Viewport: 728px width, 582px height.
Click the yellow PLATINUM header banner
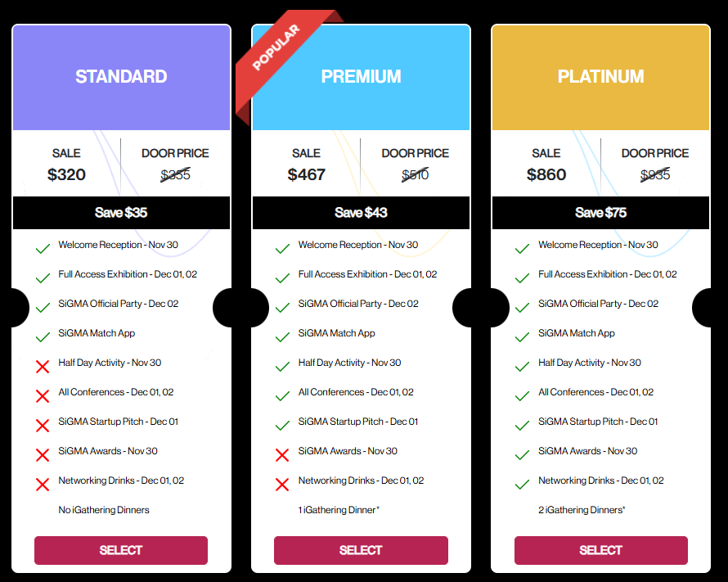(x=600, y=77)
